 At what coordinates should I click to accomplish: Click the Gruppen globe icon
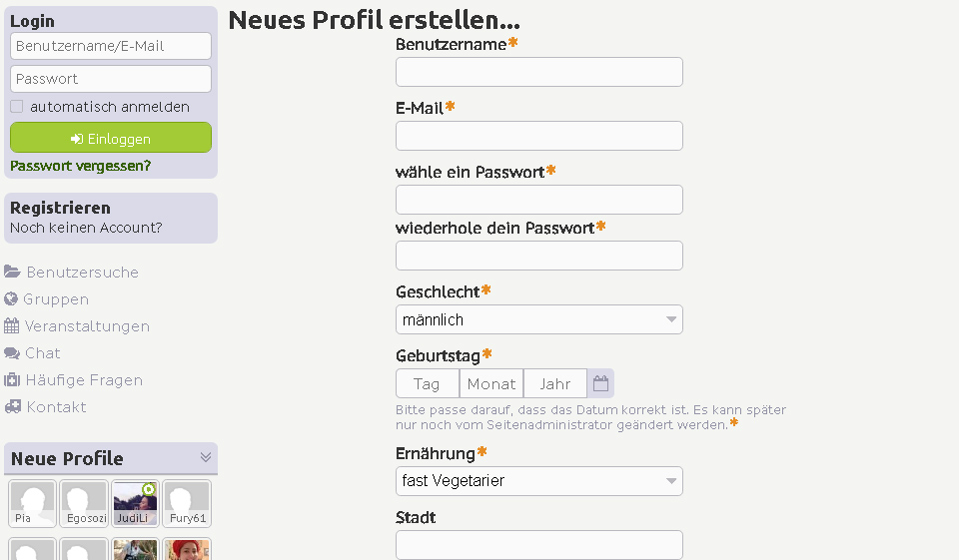pos(11,299)
